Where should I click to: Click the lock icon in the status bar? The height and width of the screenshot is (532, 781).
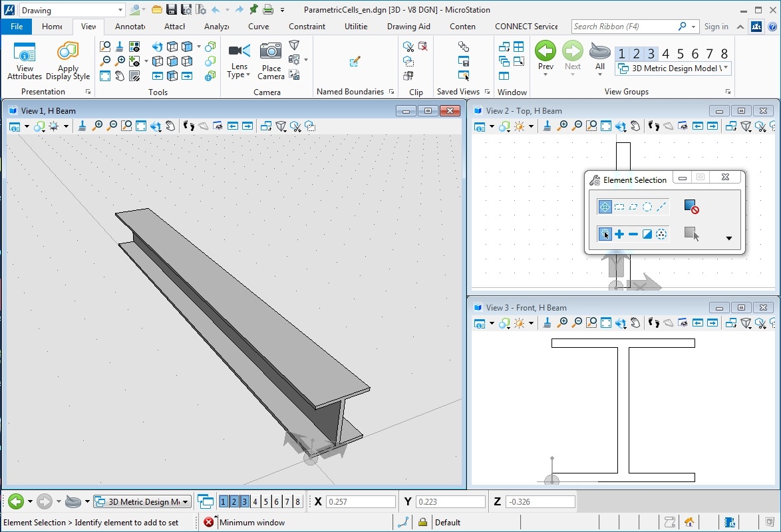(x=422, y=522)
